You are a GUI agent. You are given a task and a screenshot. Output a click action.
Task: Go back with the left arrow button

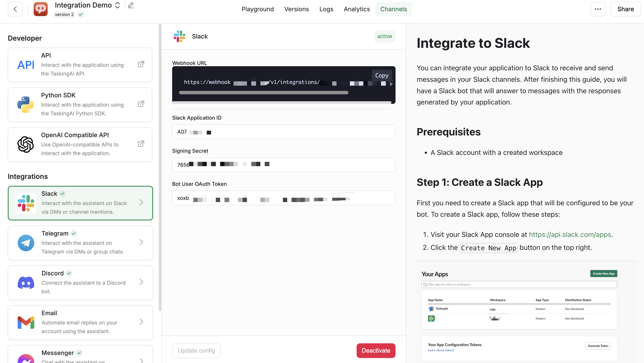tap(15, 9)
